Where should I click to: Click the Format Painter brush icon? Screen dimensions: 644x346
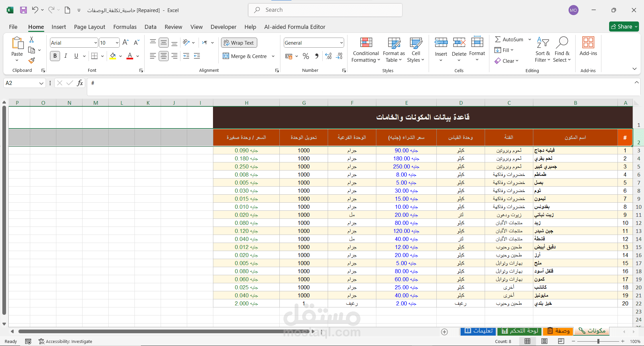point(32,60)
